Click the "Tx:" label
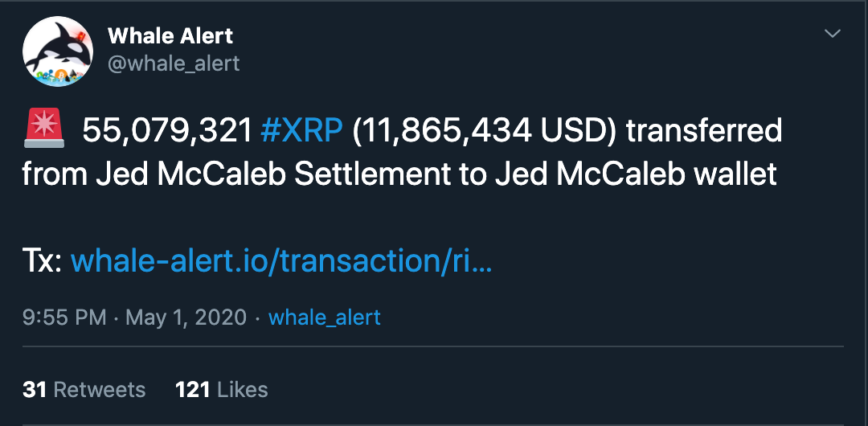868x426 pixels. coord(42,260)
